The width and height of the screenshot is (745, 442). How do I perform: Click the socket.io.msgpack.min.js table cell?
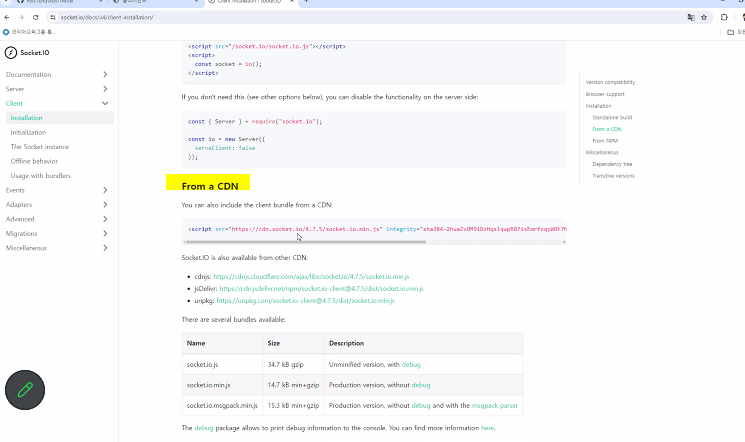[222, 405]
